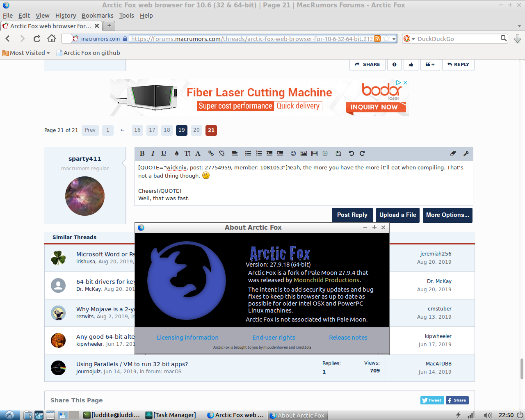Bookmark page with star icon
Image resolution: width=525 pixels, height=420 pixels.
click(386, 39)
